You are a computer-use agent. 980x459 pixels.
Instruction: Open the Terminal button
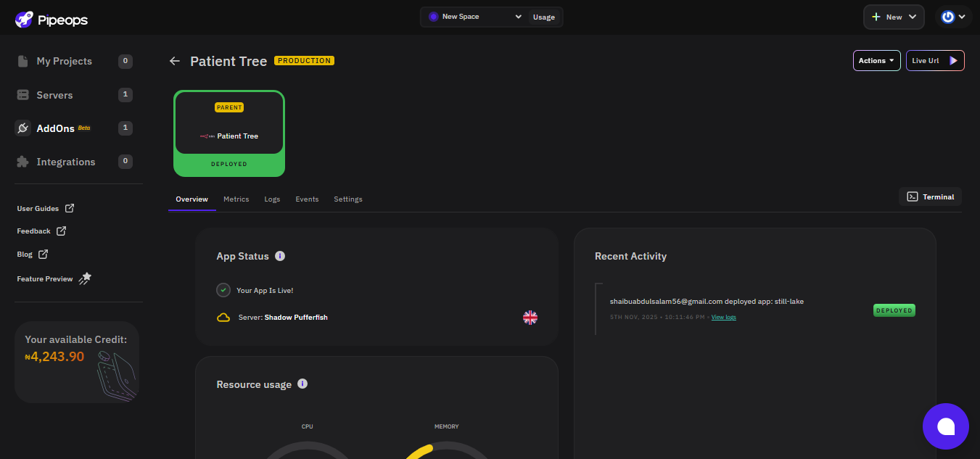(931, 197)
